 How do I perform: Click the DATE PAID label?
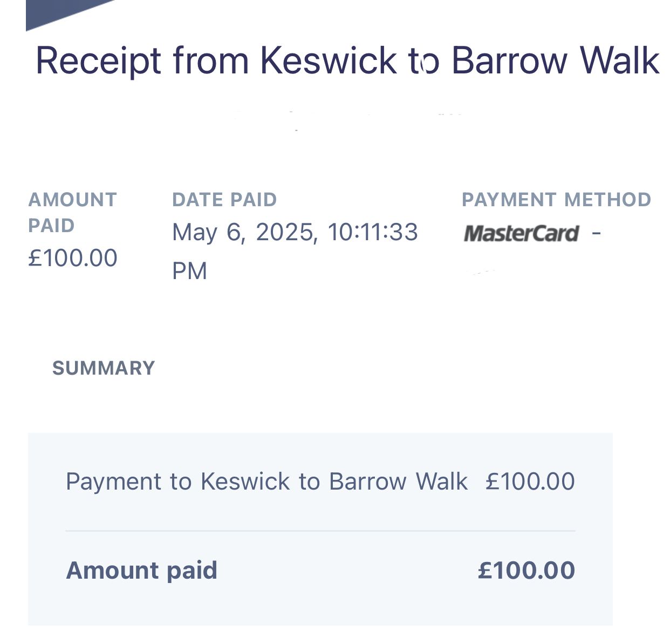coord(224,200)
